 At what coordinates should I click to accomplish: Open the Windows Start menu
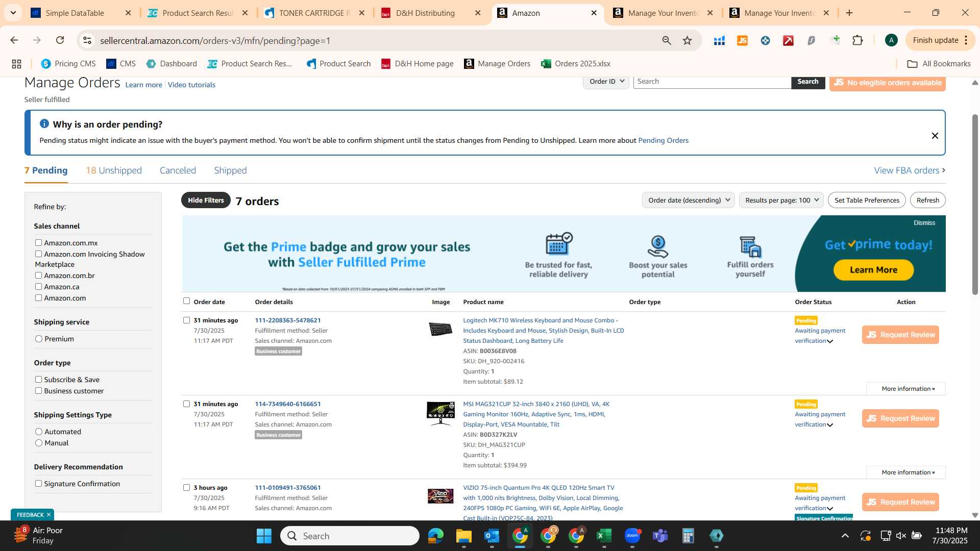pos(264,536)
